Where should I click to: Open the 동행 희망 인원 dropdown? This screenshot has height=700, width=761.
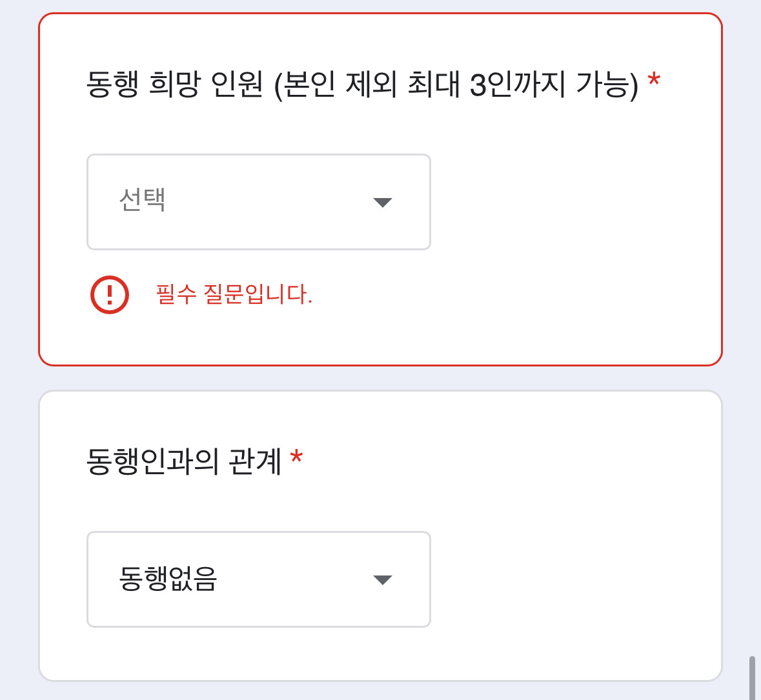pyautogui.click(x=258, y=202)
